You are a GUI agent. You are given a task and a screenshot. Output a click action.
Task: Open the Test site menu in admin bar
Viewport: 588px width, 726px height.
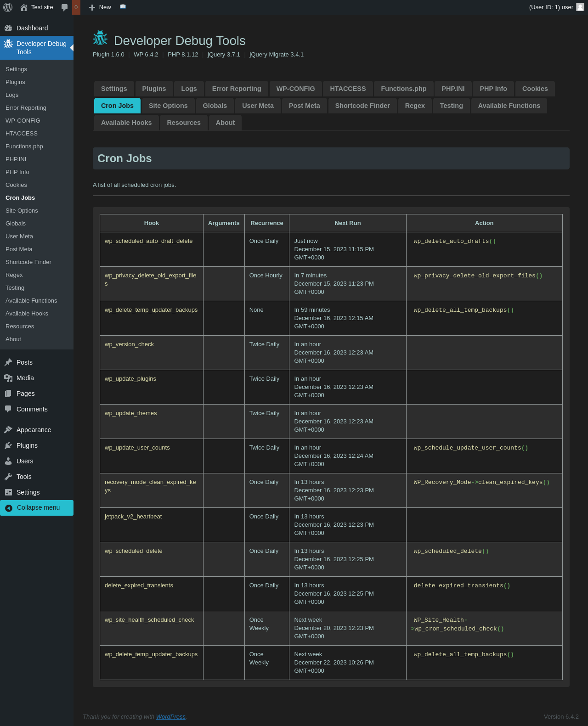[x=37, y=7]
